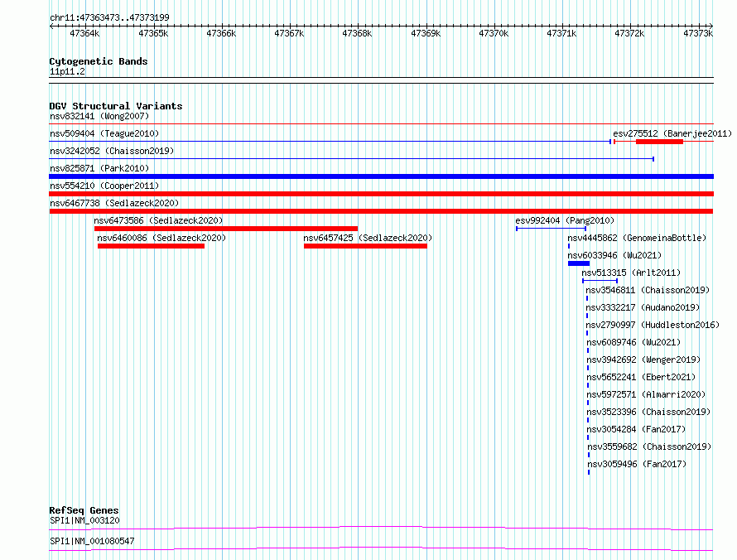The height and width of the screenshot is (560, 737).
Task: Click the chr11:47363473..47373199 coordinate text
Action: (x=109, y=17)
